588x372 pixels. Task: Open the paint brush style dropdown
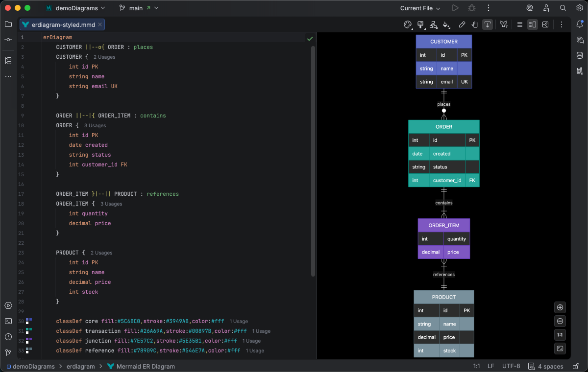[x=420, y=24]
